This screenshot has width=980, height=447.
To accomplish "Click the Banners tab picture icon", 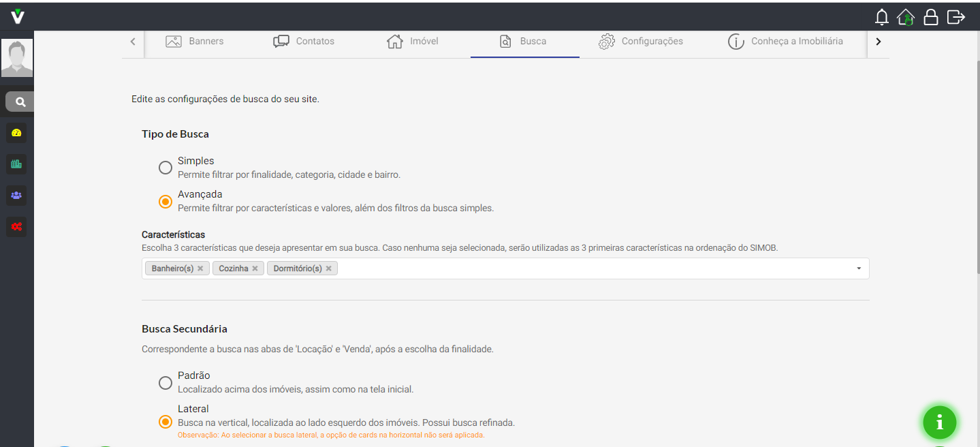I will click(x=174, y=42).
